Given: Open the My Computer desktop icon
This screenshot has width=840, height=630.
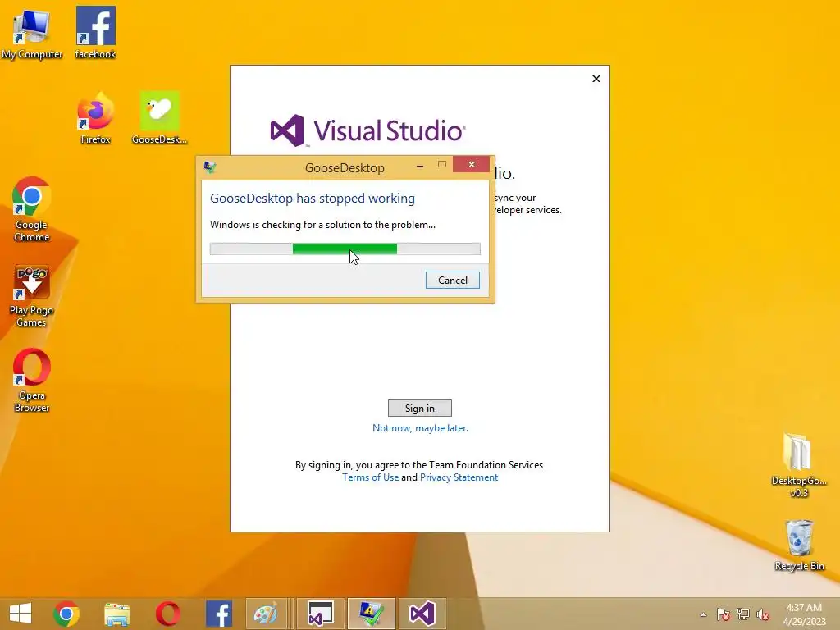Looking at the screenshot, I should [x=32, y=33].
